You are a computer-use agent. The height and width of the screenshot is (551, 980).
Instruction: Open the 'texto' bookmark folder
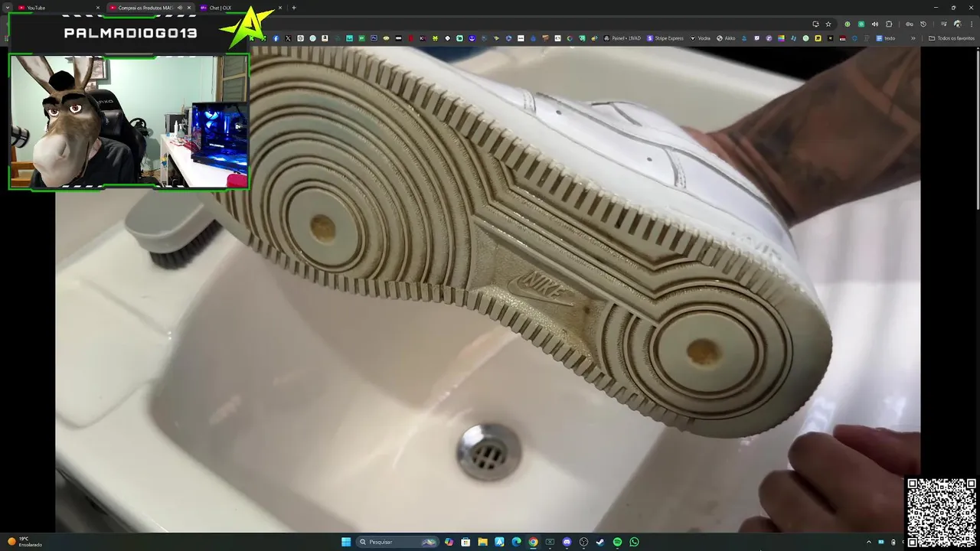point(886,38)
